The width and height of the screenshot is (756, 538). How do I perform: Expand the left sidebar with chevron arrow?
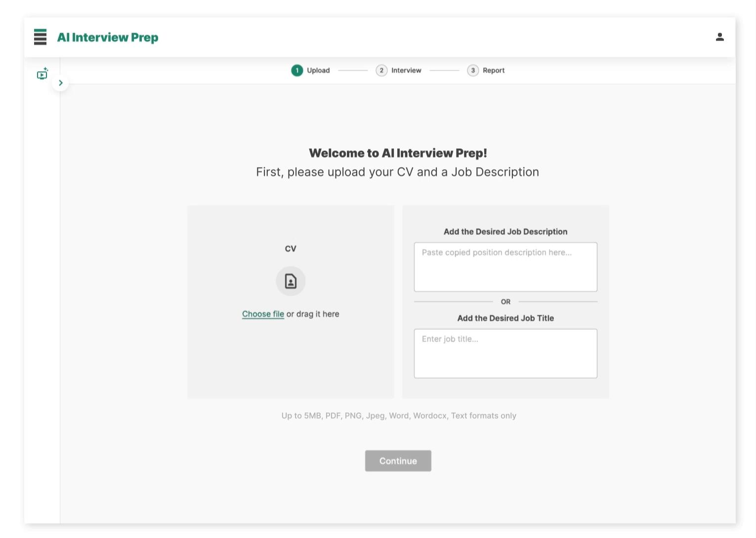point(61,83)
